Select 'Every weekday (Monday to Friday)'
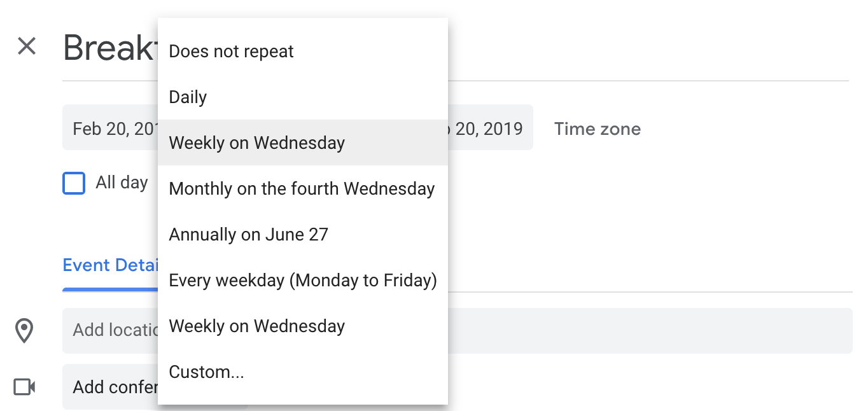 (303, 280)
